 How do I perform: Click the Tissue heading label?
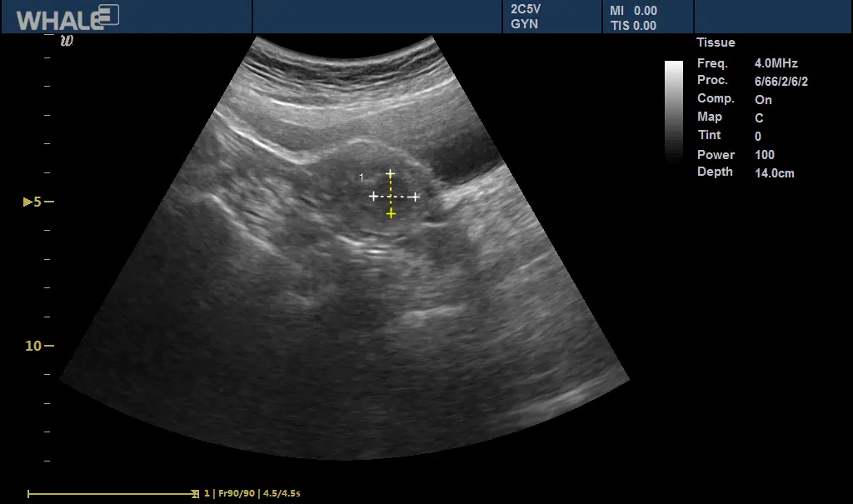point(716,42)
